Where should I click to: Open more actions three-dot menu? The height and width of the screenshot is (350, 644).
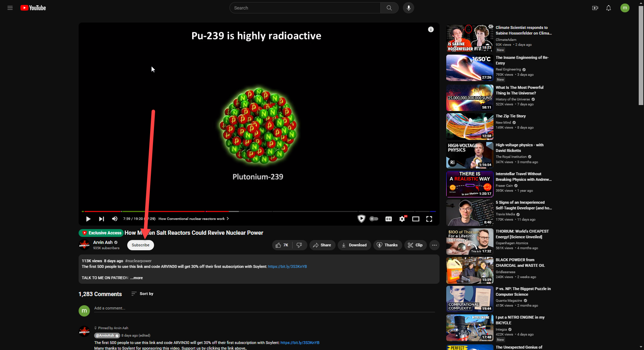pos(434,245)
